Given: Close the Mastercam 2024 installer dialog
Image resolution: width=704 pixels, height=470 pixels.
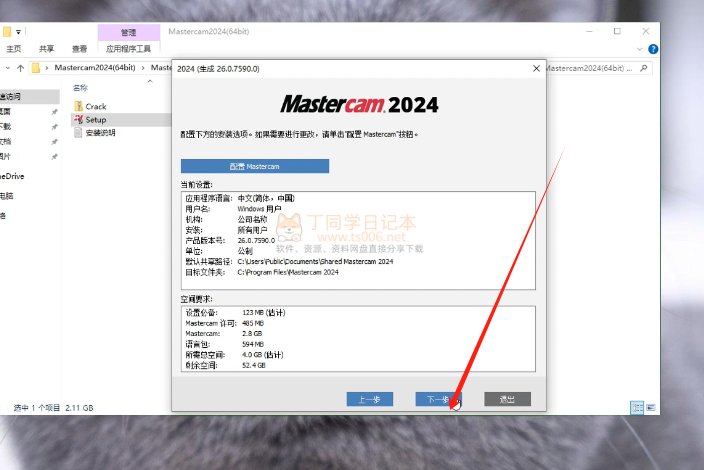Looking at the screenshot, I should click(536, 68).
